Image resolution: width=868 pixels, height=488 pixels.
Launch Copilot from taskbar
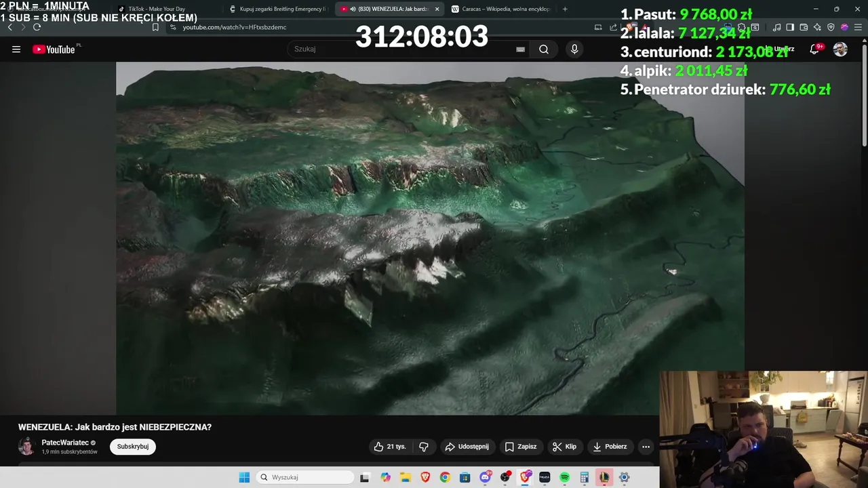(x=385, y=477)
